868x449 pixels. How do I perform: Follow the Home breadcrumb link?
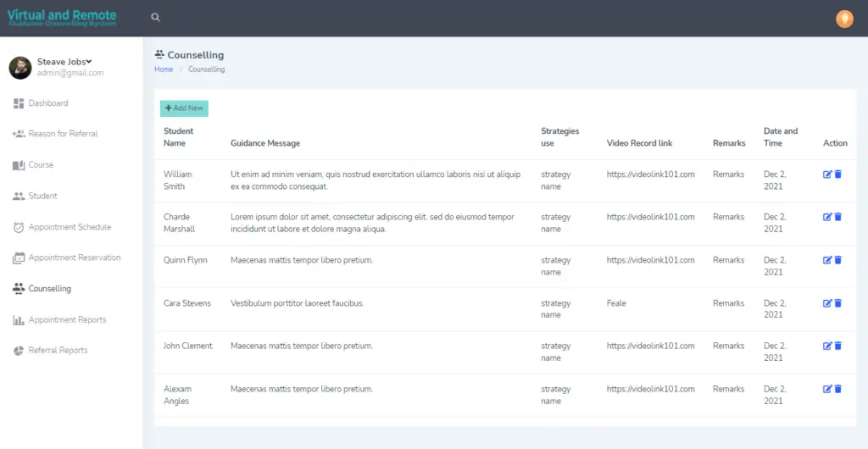[x=164, y=69]
